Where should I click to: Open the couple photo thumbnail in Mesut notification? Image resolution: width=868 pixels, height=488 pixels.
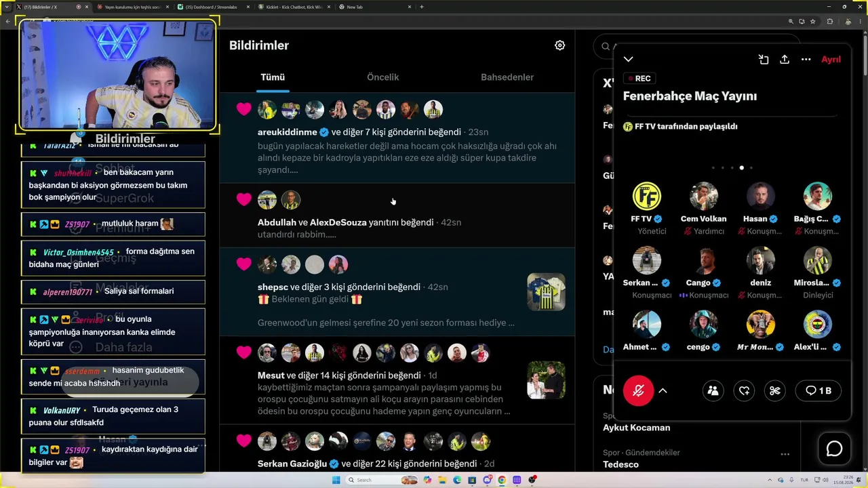click(x=547, y=380)
